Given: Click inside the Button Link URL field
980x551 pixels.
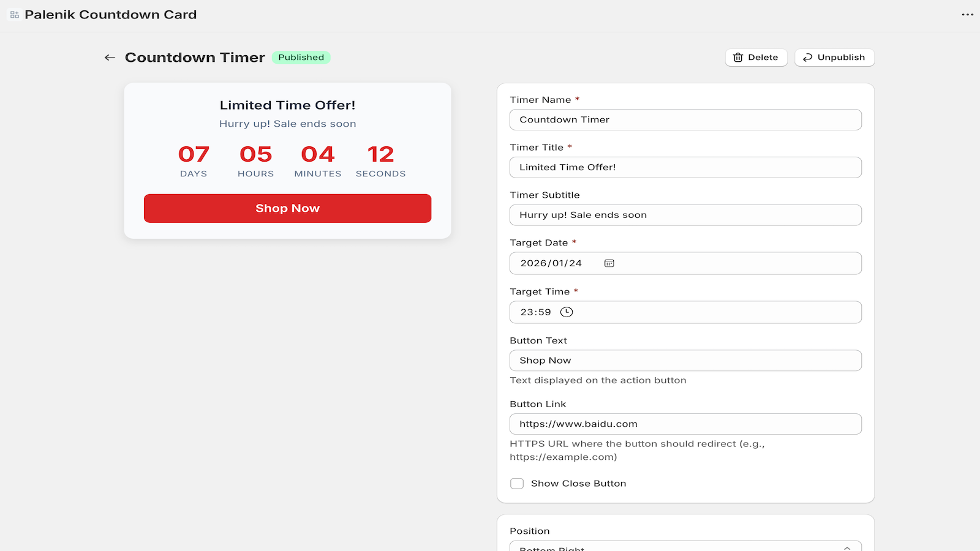Looking at the screenshot, I should click(685, 424).
